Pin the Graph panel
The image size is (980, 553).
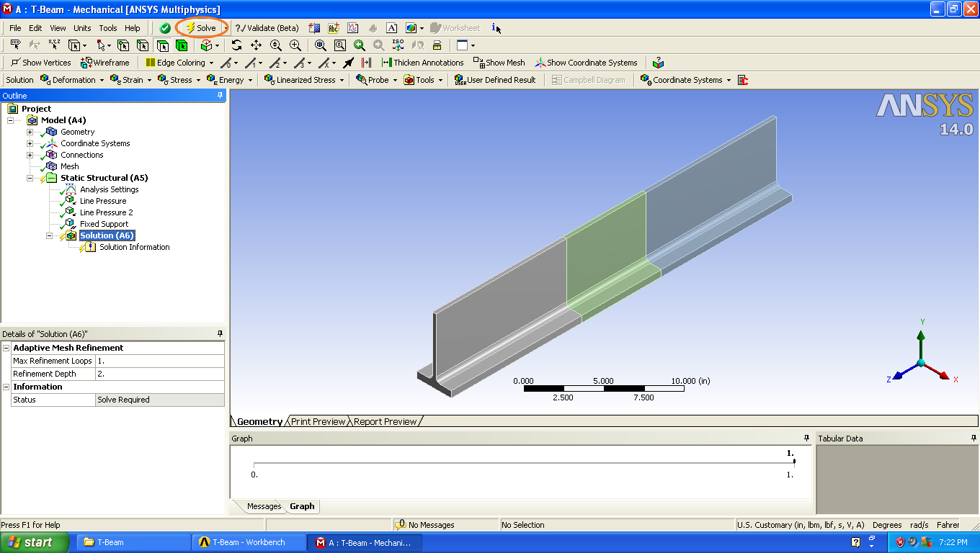coord(807,439)
